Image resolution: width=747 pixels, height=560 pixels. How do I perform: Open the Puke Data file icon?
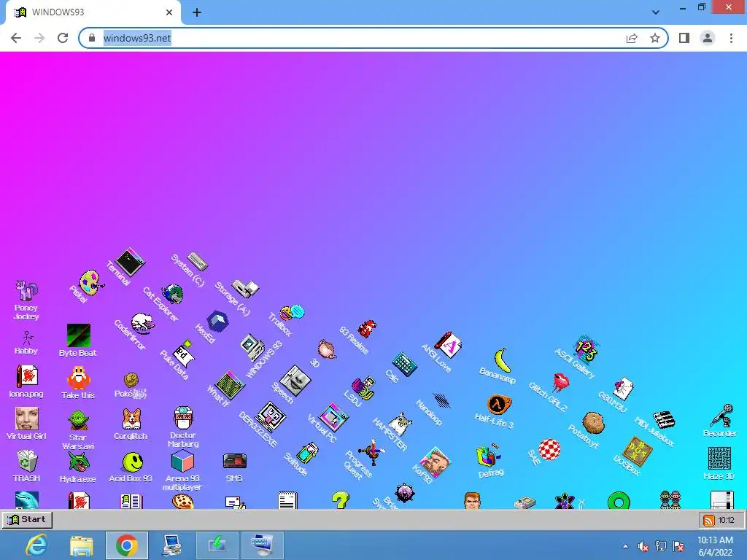click(183, 352)
